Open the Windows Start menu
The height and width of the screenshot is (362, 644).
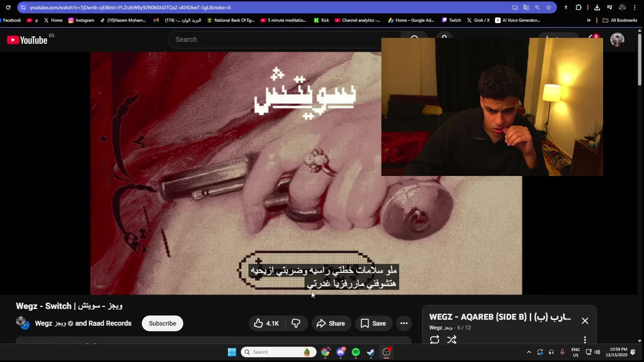(x=232, y=352)
